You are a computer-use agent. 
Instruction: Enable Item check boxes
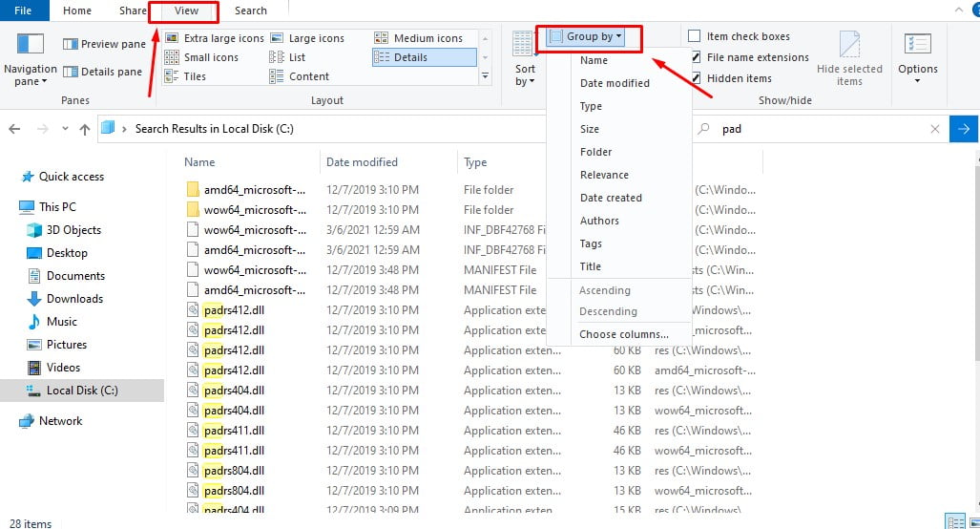(695, 35)
